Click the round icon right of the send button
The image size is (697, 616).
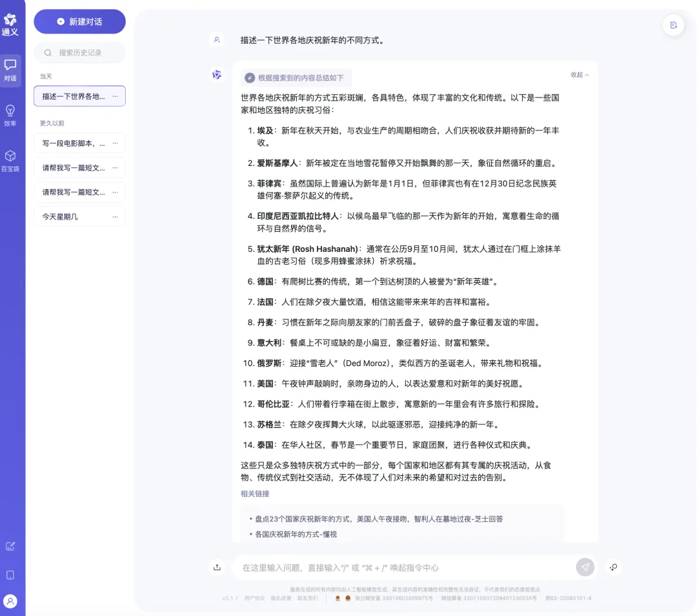614,567
